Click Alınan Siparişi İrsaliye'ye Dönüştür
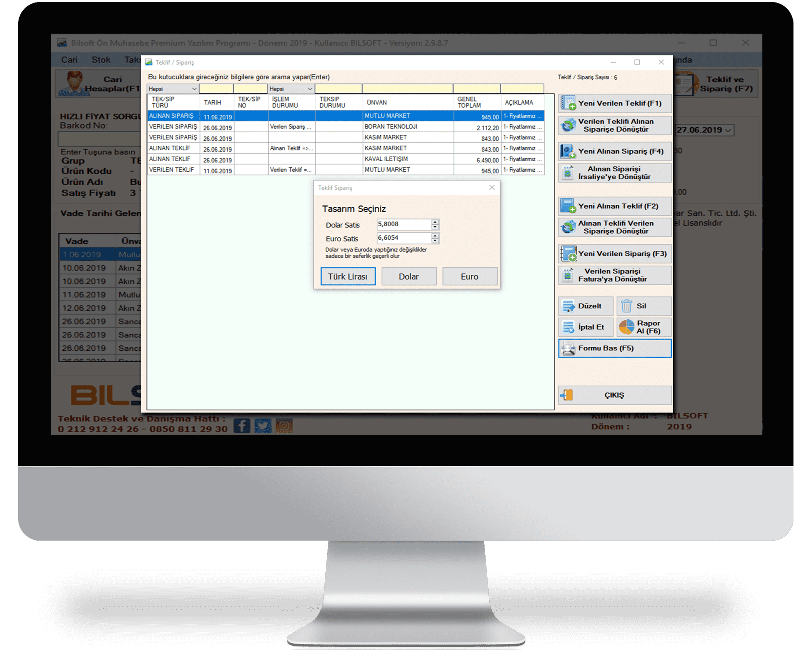Screen dimensions: 812x650 [x=614, y=173]
